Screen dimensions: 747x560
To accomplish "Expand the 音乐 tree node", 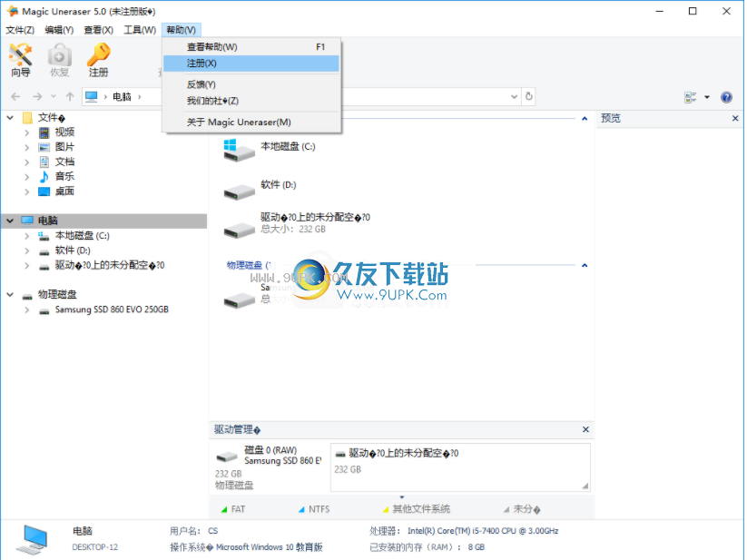I will (x=27, y=177).
